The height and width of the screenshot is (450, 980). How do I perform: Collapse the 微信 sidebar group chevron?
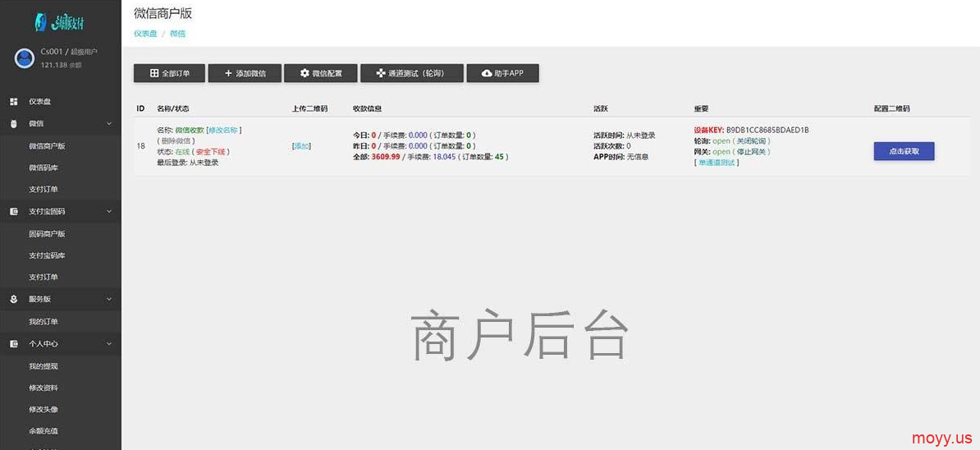click(x=108, y=124)
